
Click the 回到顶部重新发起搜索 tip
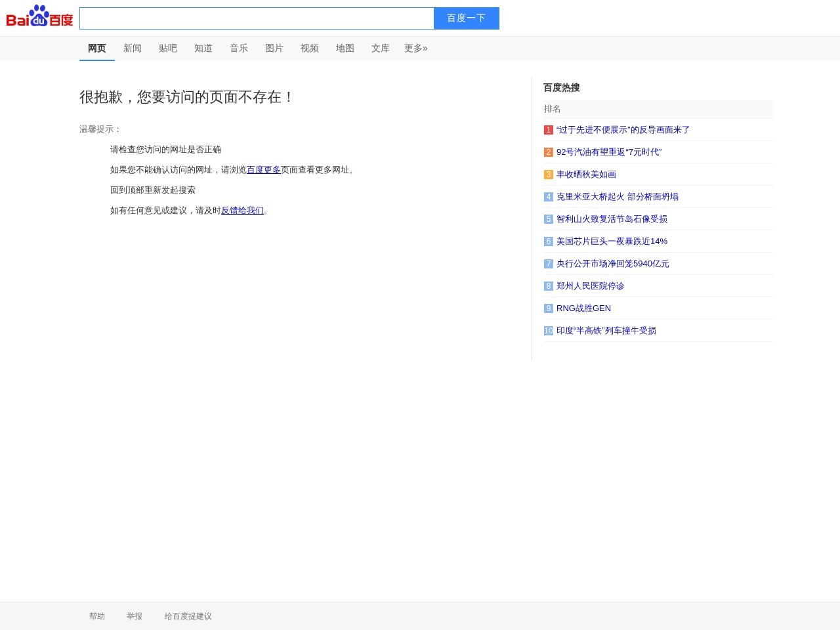[x=153, y=190]
